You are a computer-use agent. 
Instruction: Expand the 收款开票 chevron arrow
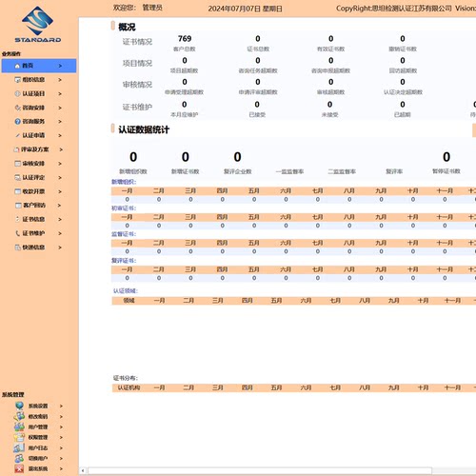[60, 191]
